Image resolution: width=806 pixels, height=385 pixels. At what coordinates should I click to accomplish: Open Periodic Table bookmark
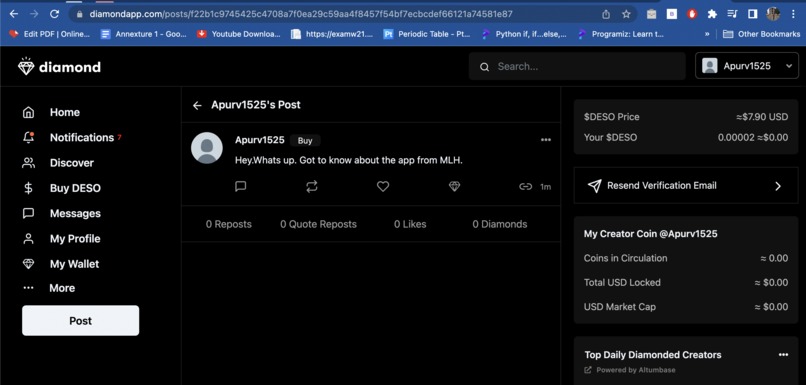click(427, 34)
